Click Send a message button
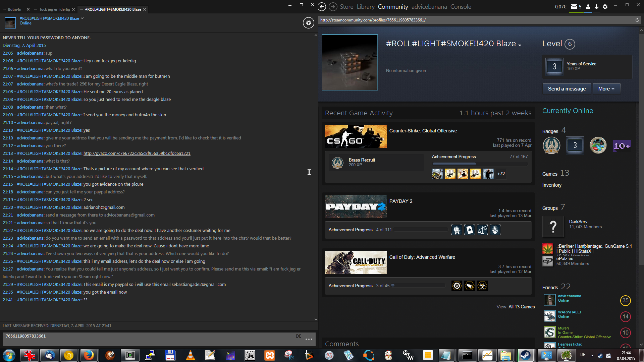The width and height of the screenshot is (644, 362). (567, 89)
